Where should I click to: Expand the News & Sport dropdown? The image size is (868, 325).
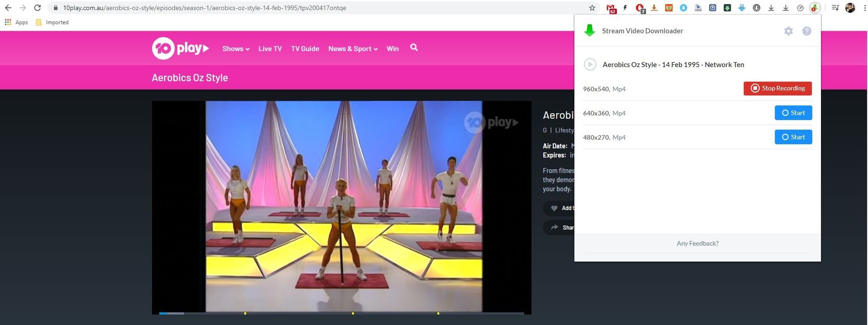(352, 49)
